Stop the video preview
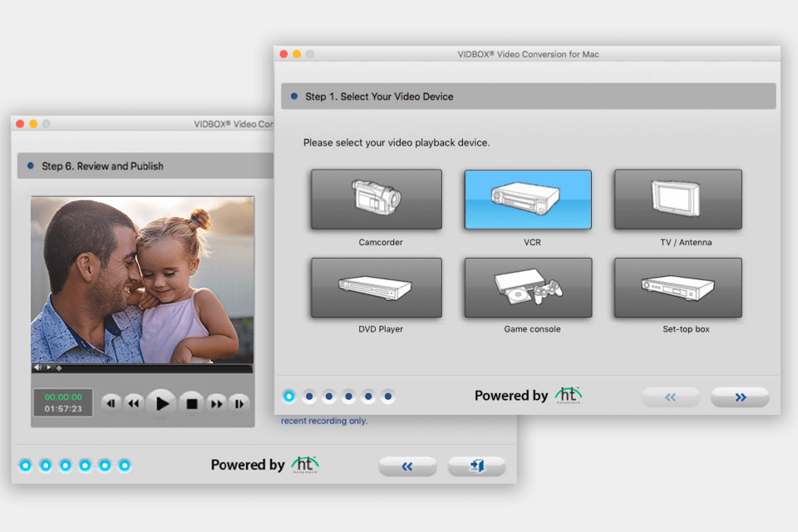 pyautogui.click(x=191, y=404)
